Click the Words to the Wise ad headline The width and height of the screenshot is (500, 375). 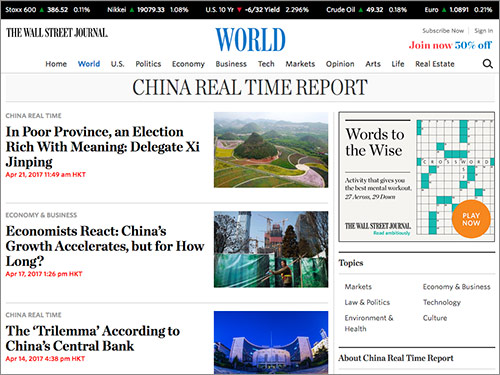point(375,142)
